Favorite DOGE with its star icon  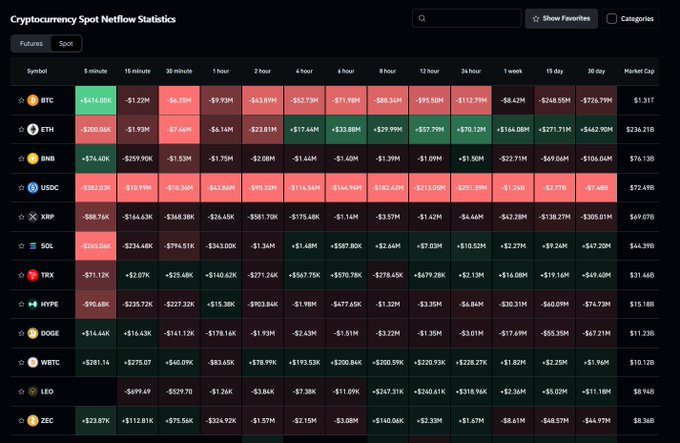point(21,333)
